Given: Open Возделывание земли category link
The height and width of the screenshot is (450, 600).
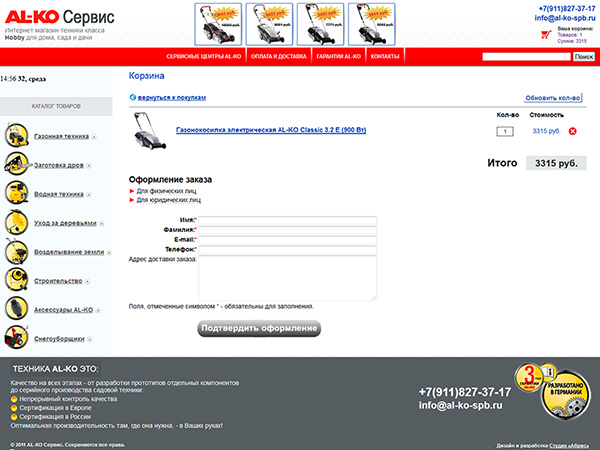Looking at the screenshot, I should pyautogui.click(x=69, y=252).
